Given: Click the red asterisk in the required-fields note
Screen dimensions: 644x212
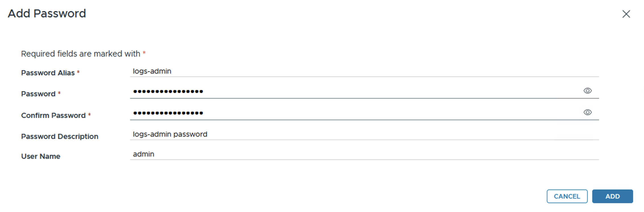Looking at the screenshot, I should coord(144,53).
